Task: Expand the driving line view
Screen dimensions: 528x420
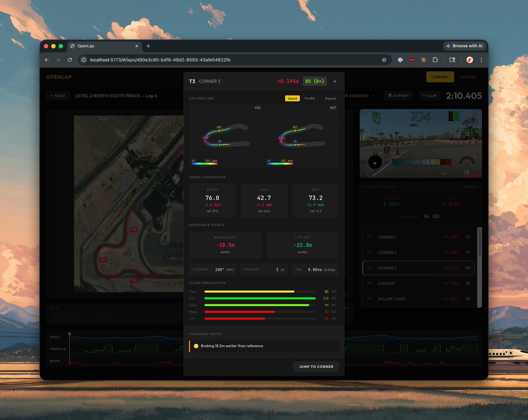Action: point(330,99)
